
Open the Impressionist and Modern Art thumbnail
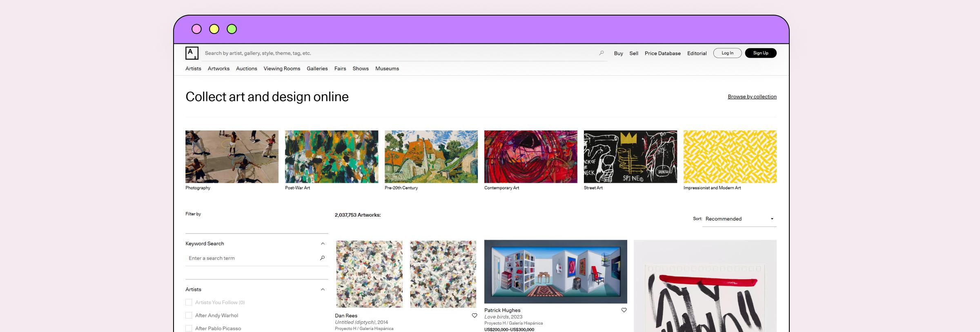[x=730, y=157]
